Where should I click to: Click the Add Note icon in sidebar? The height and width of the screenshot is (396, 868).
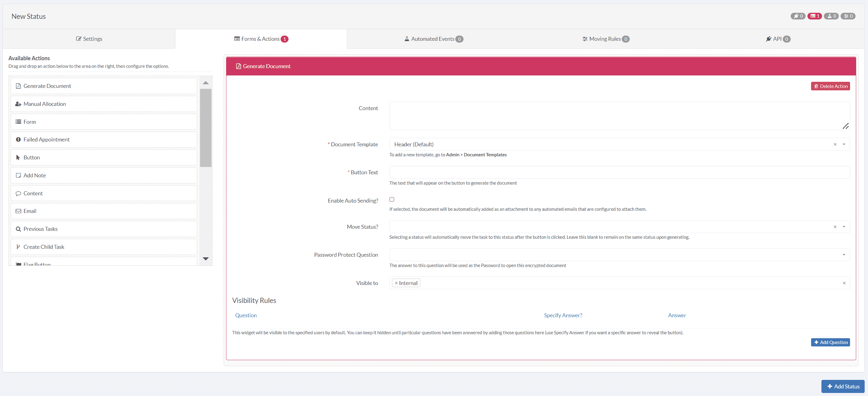click(18, 175)
